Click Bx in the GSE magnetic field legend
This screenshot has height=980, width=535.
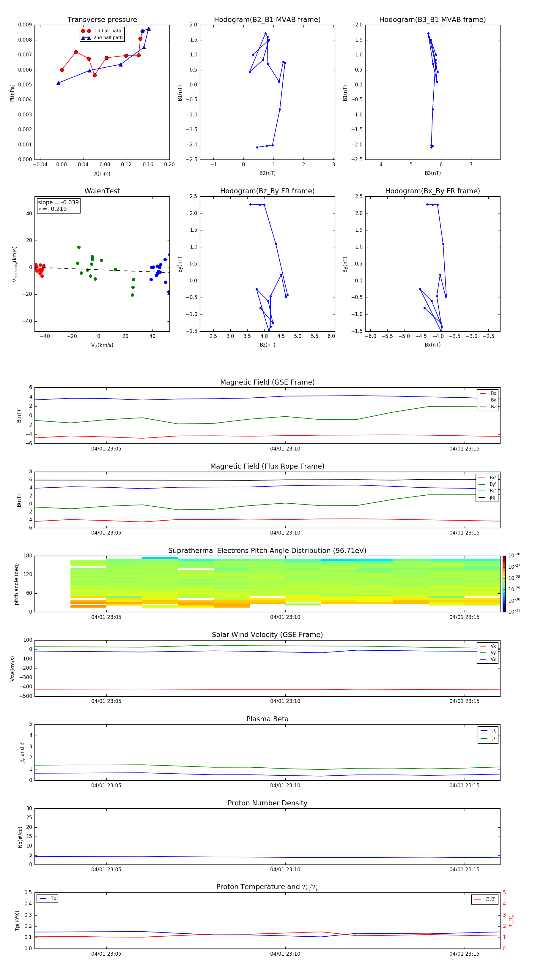click(x=488, y=393)
